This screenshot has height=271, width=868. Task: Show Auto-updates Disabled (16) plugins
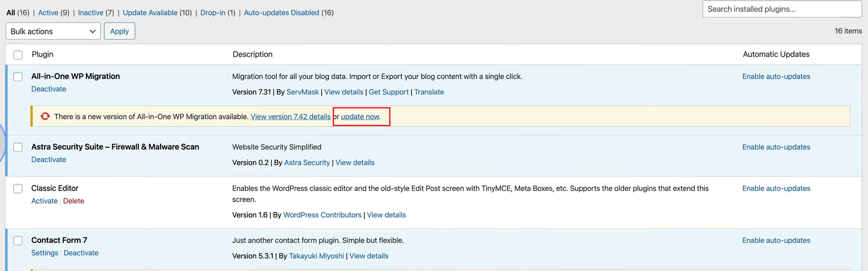289,12
